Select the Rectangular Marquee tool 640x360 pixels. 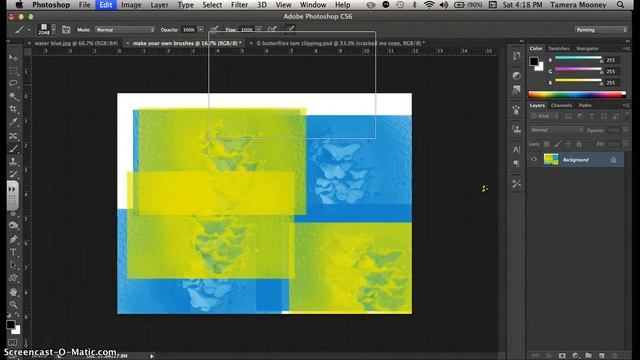pos(13,71)
